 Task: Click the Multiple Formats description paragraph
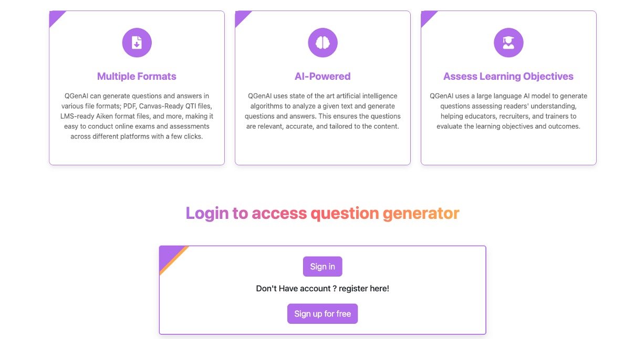pyautogui.click(x=137, y=116)
